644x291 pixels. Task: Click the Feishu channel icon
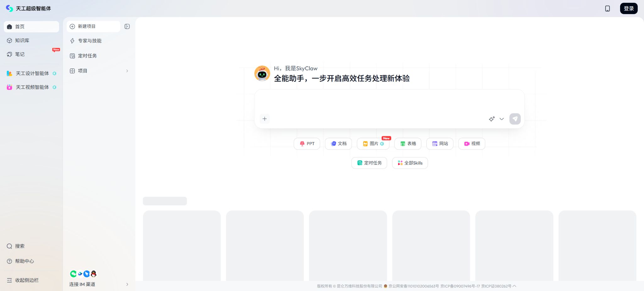pyautogui.click(x=80, y=274)
